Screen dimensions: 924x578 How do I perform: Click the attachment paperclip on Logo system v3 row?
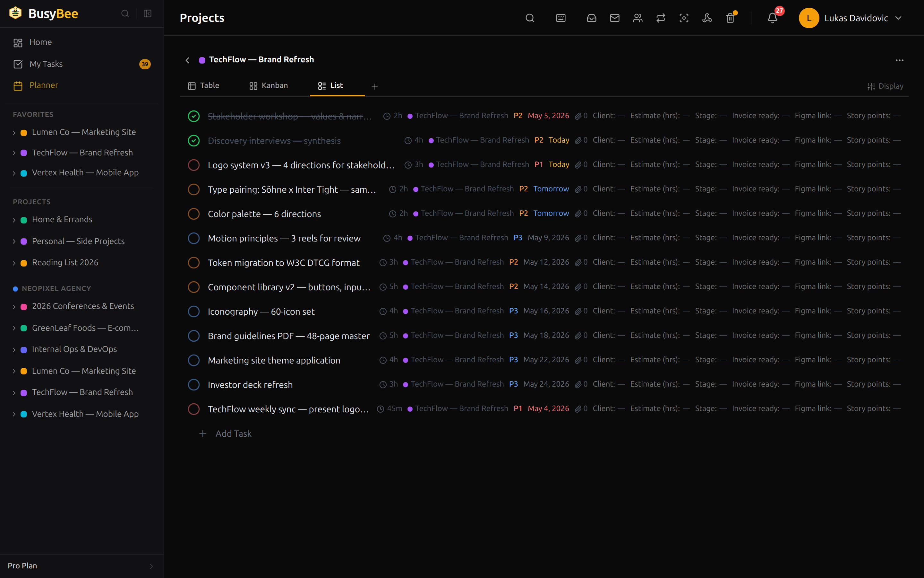pos(578,165)
